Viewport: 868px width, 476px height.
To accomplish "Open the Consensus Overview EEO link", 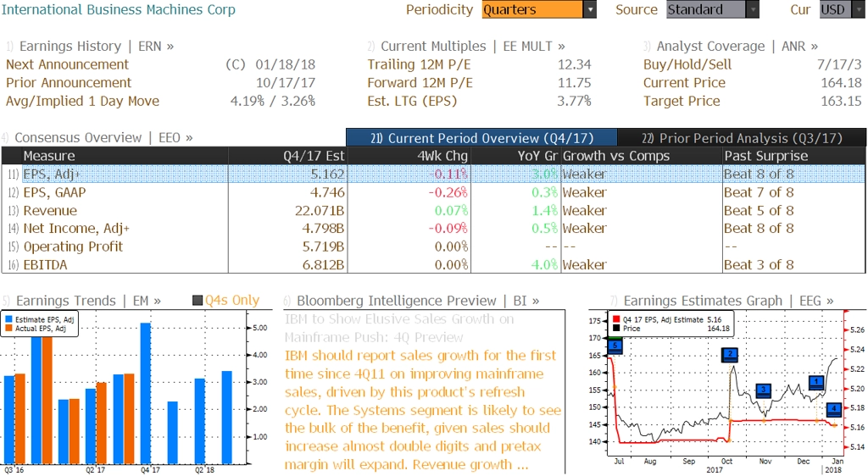I will coord(103,138).
